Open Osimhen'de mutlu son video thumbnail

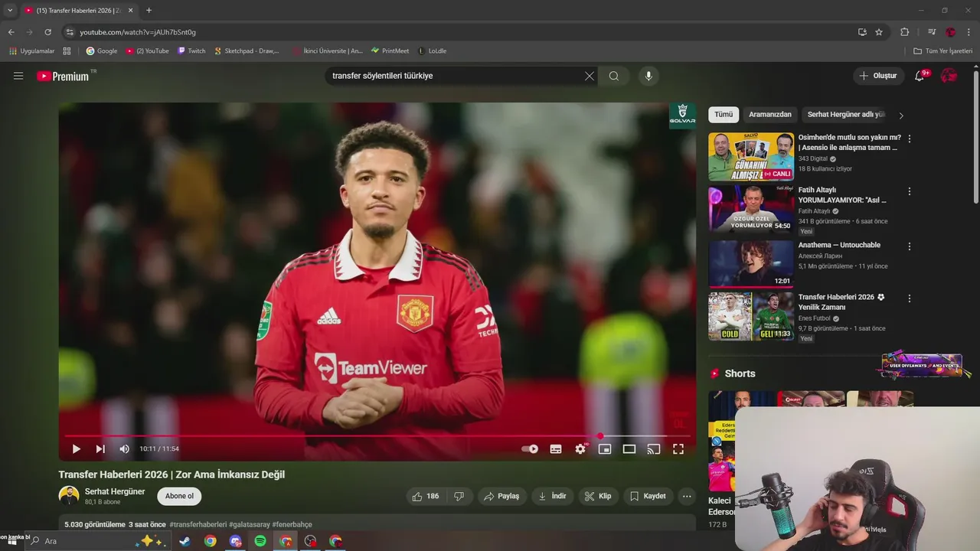coord(751,157)
